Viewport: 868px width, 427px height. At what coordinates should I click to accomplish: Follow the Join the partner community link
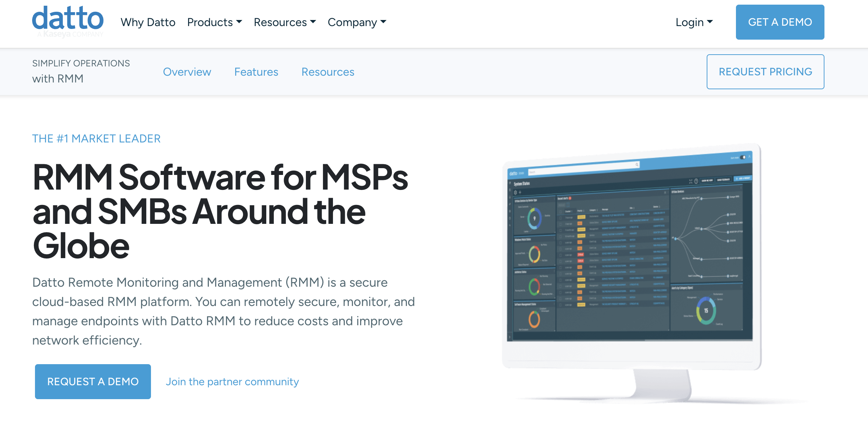point(232,382)
